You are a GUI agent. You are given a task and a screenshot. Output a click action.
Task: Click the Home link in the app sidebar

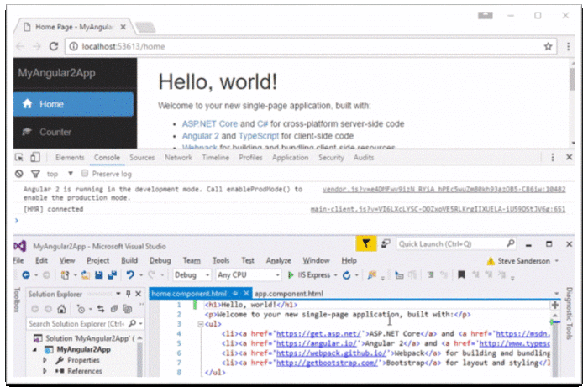[x=74, y=104]
